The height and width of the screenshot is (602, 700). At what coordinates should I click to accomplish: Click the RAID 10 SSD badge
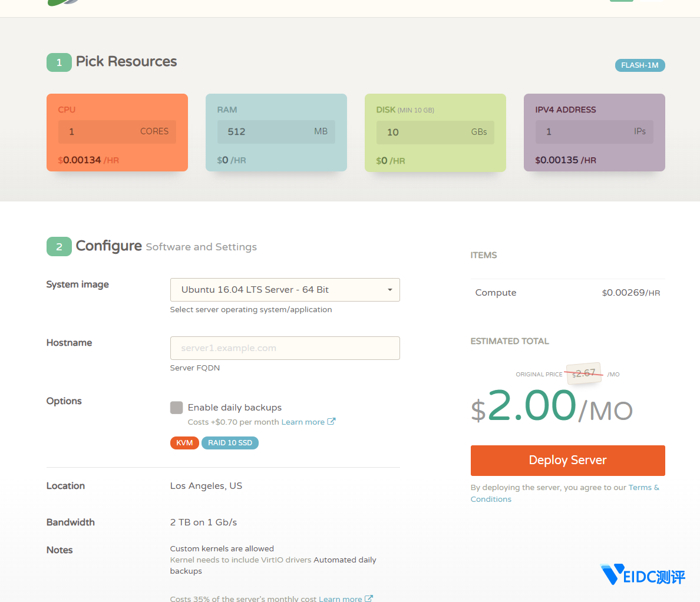[x=230, y=443]
